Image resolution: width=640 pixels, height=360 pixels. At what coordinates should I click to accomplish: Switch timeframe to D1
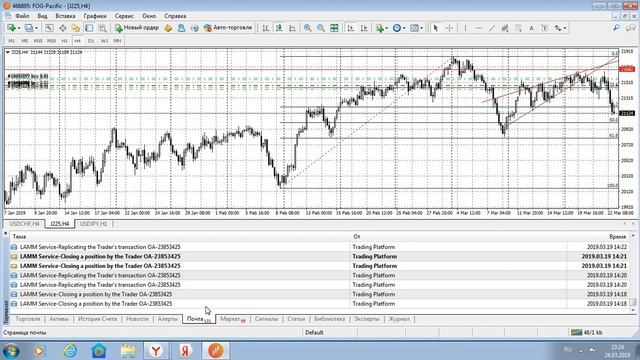click(x=91, y=41)
